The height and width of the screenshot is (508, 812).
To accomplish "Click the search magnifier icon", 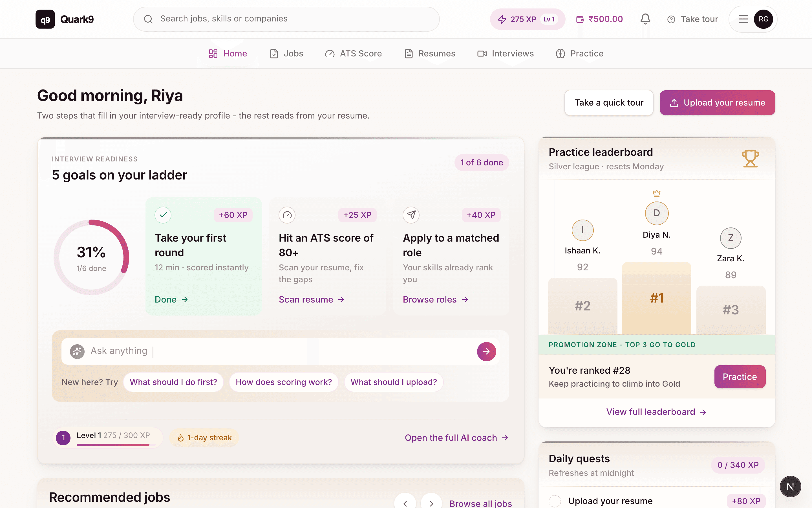I will [x=148, y=19].
